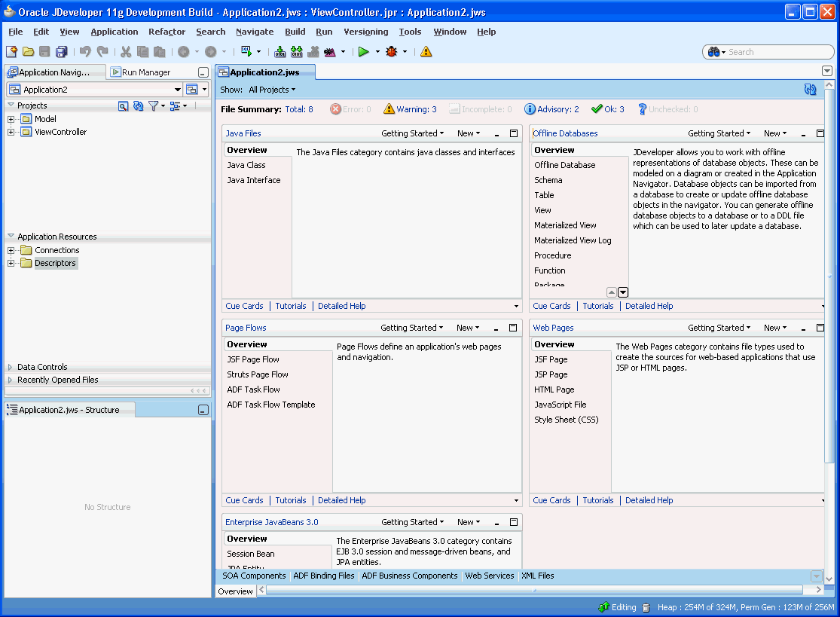Click the Rebuild (double arrow) icon
The width and height of the screenshot is (840, 617).
click(x=297, y=52)
